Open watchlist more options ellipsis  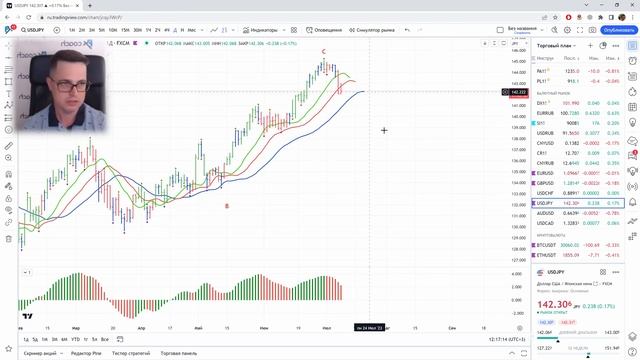[x=616, y=46]
